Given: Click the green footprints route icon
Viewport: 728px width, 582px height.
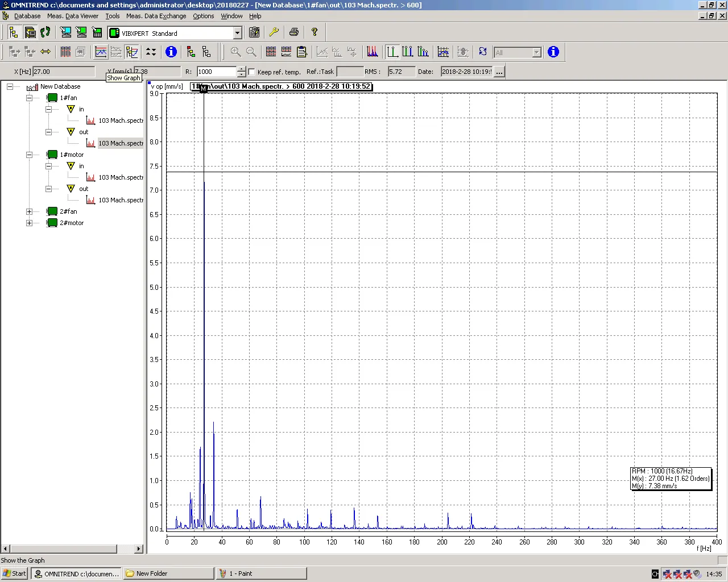Looking at the screenshot, I should [45, 32].
